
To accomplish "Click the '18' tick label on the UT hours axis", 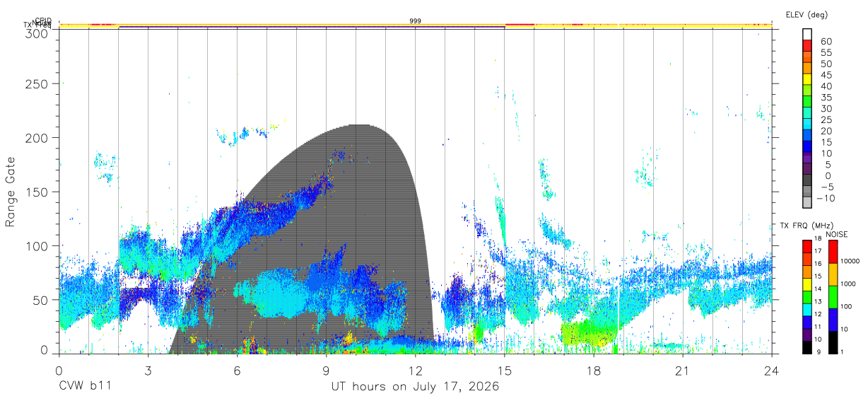I will tap(594, 371).
